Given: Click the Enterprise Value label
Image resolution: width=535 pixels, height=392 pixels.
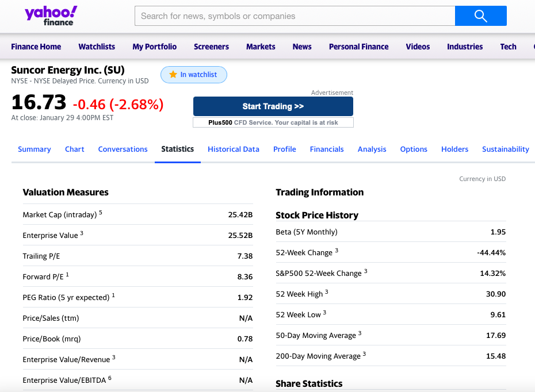Looking at the screenshot, I should point(50,236).
